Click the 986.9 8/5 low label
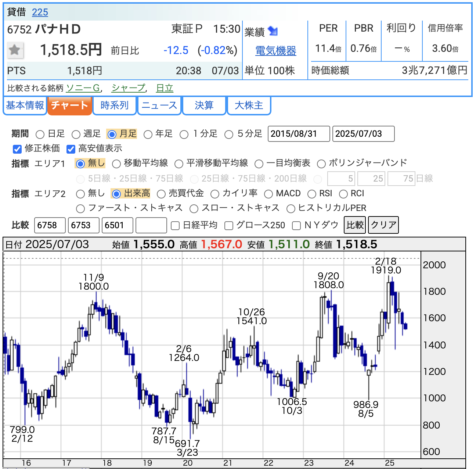The width and height of the screenshot is (476, 469). (366, 409)
